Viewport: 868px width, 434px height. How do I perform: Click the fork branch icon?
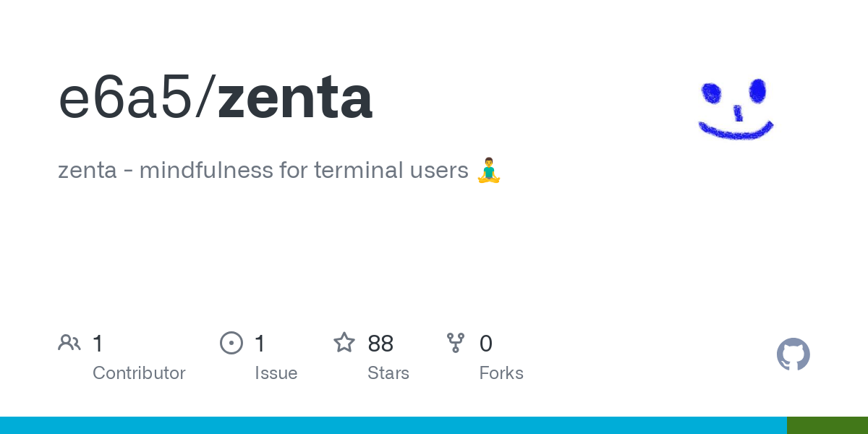pos(456,343)
